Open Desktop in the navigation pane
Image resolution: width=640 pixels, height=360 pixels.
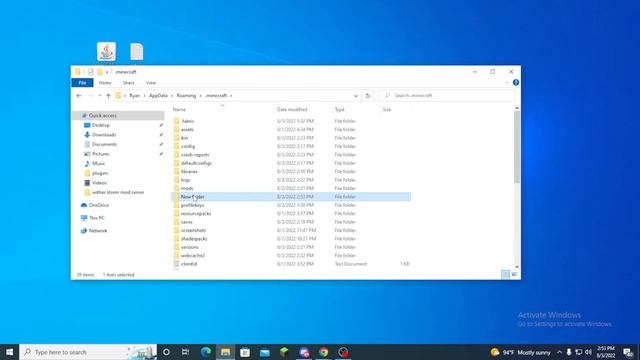pyautogui.click(x=101, y=125)
